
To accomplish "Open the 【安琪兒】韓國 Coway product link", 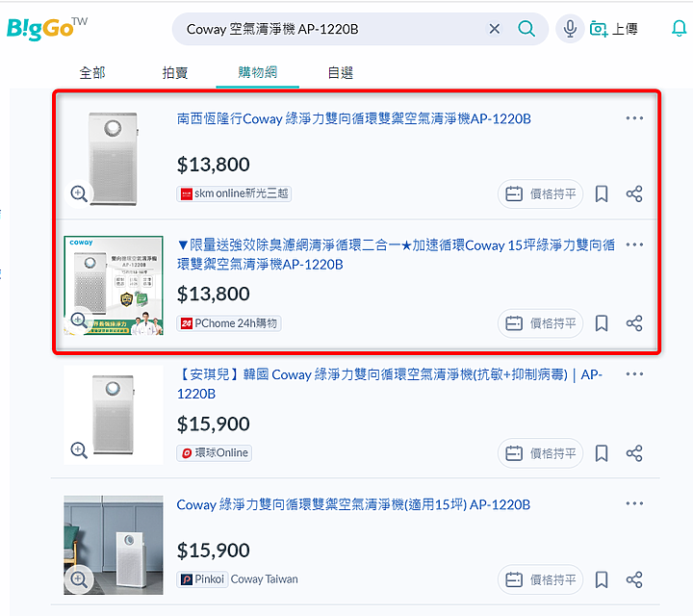I will click(390, 384).
